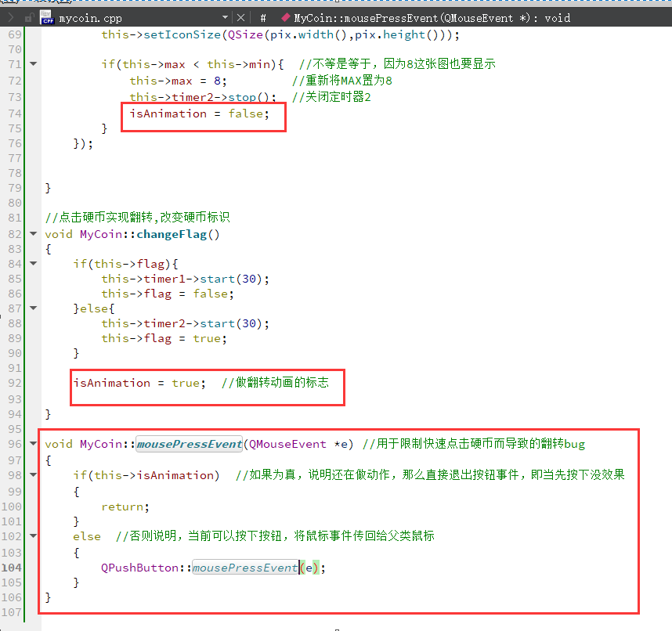
Task: Collapse the changeFlag function at line 82
Action: (x=34, y=234)
